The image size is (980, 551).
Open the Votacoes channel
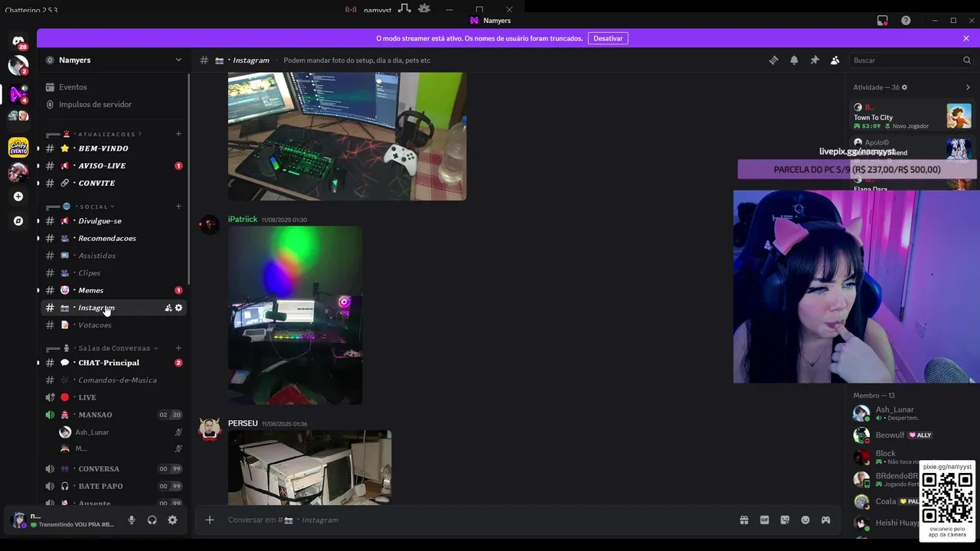113,325
